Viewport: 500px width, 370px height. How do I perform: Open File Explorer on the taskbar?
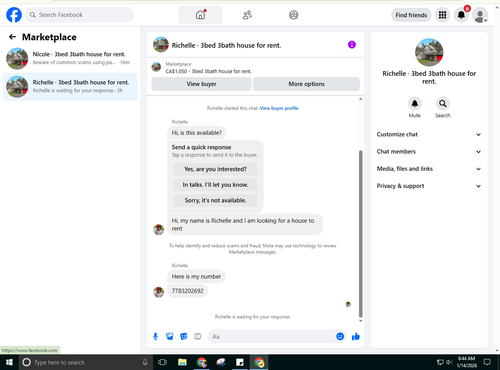click(x=182, y=362)
